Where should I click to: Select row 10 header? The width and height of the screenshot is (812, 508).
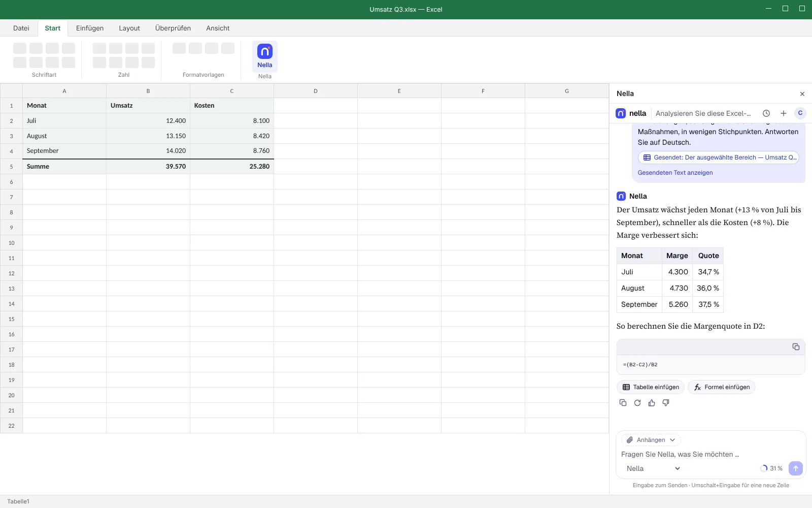click(11, 243)
